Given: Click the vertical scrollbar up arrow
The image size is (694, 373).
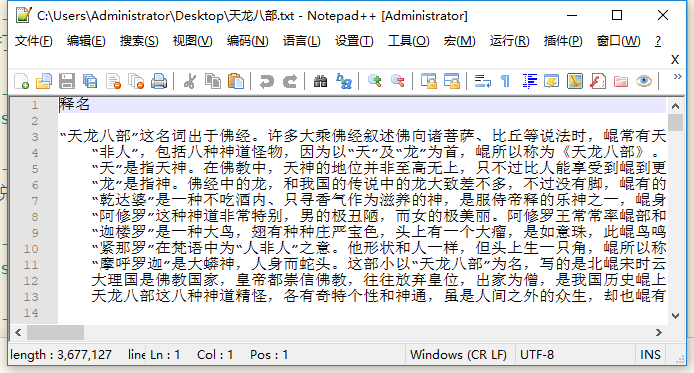Looking at the screenshot, I should click(x=675, y=106).
